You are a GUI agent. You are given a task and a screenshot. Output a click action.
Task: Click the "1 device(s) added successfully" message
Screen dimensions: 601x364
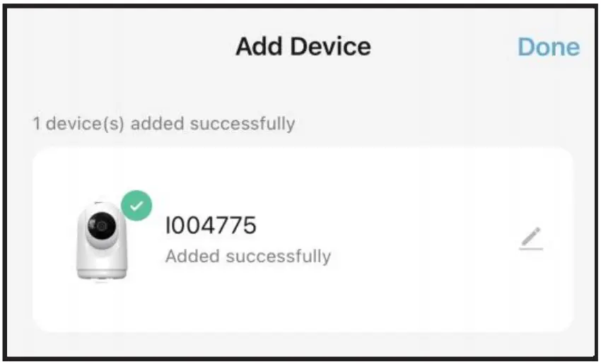[x=163, y=124]
